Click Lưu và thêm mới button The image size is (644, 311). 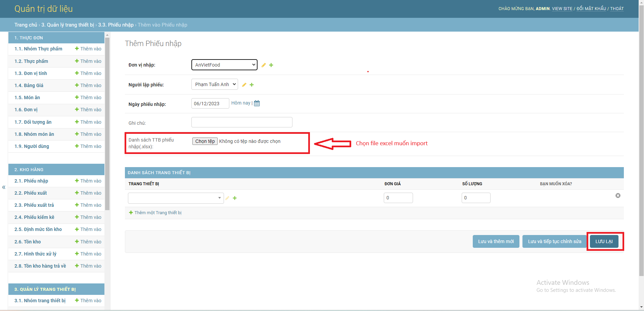tap(496, 241)
